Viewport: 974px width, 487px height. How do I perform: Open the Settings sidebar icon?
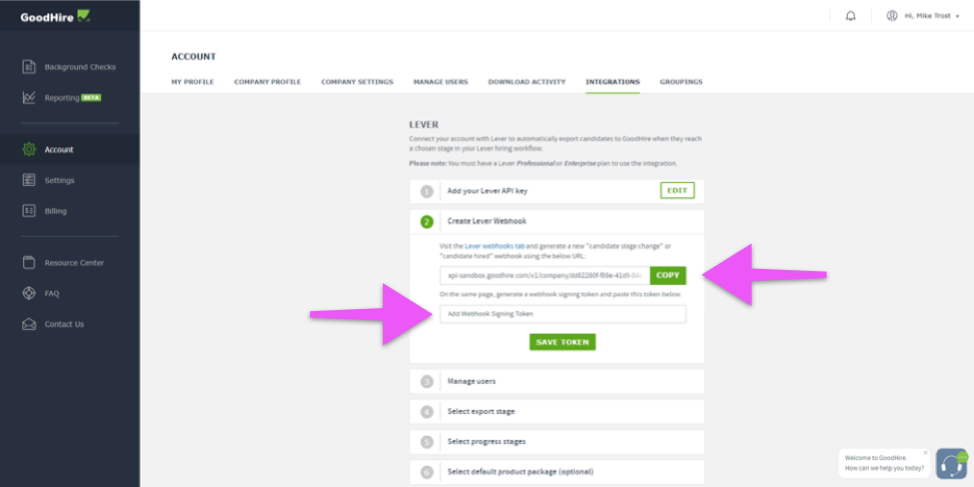click(29, 180)
